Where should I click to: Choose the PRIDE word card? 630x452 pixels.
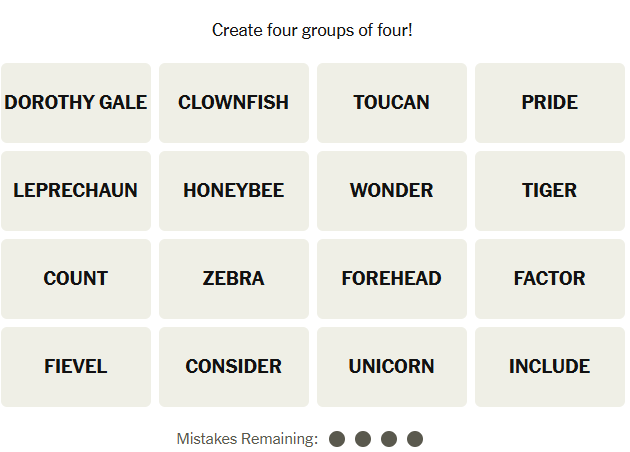coord(550,103)
